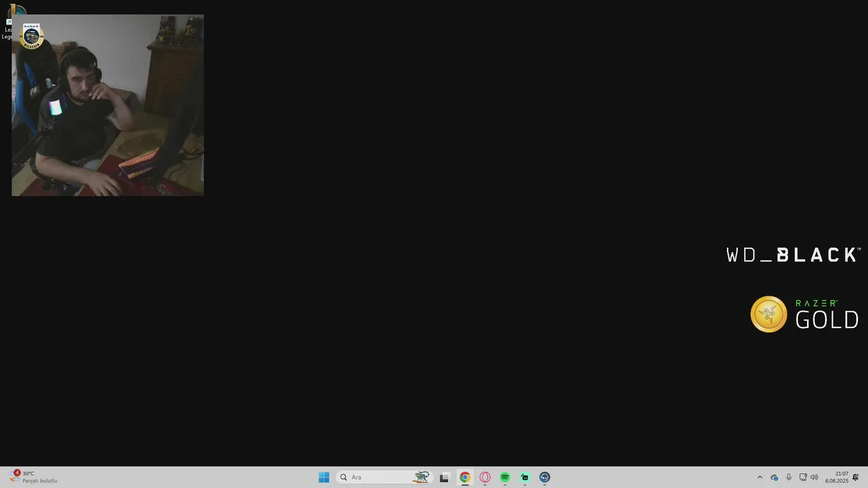868x488 pixels.
Task: Show hidden system tray icons
Action: [x=759, y=477]
